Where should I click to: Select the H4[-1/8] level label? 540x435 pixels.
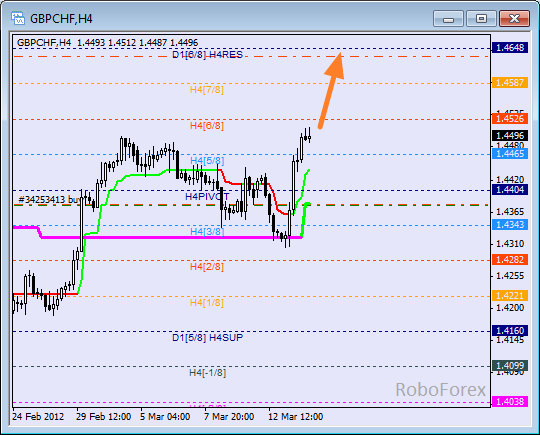tap(207, 373)
